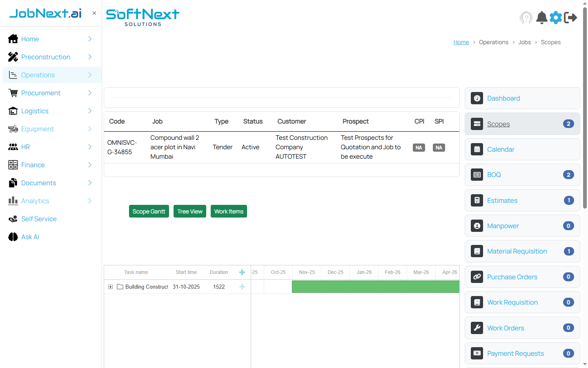Click the green Gantt bar for Building Construction

[x=376, y=287]
